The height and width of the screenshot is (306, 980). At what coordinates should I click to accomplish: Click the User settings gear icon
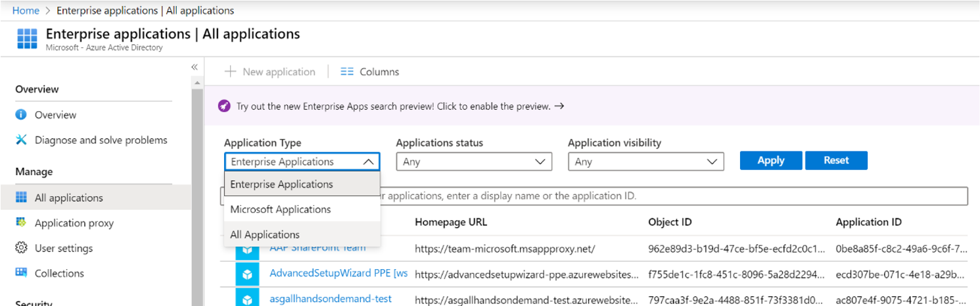pyautogui.click(x=21, y=248)
